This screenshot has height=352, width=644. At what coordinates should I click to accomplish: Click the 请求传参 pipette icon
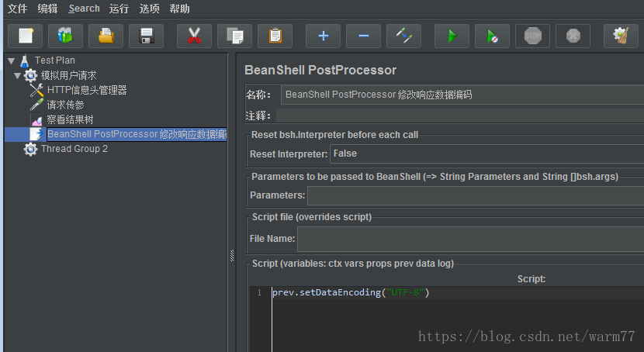[36, 105]
